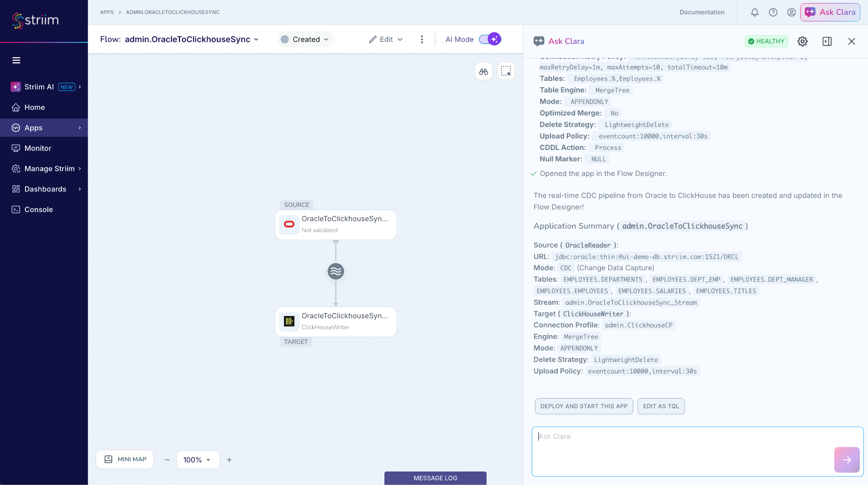Zoom in with the plus button
The image size is (868, 485).
click(229, 460)
